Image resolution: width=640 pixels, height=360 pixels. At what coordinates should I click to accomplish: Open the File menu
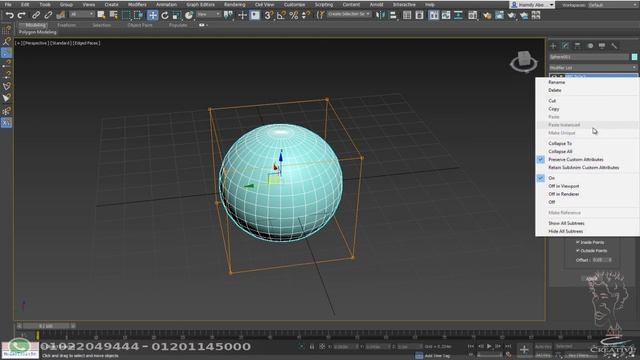point(8,4)
